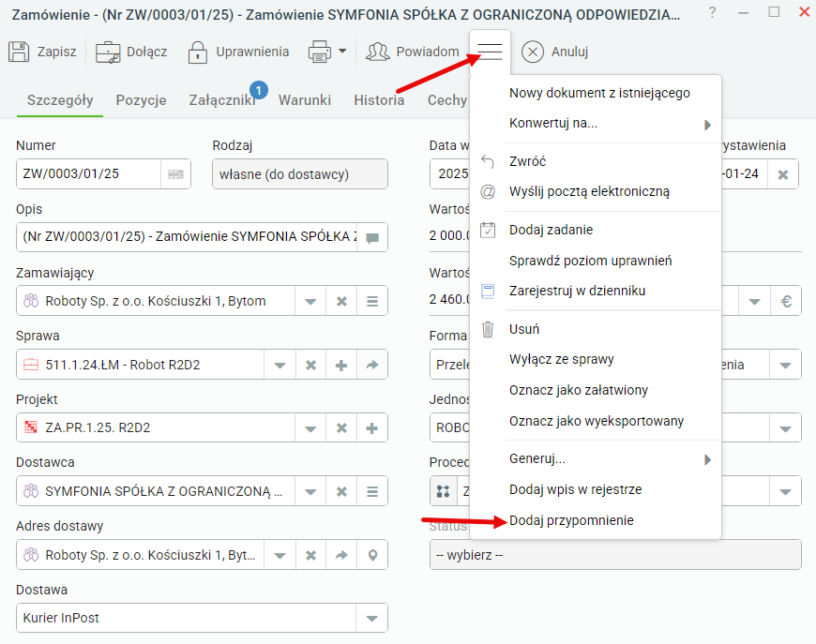Click the Opis text field
The image size is (816, 644).
[188, 237]
